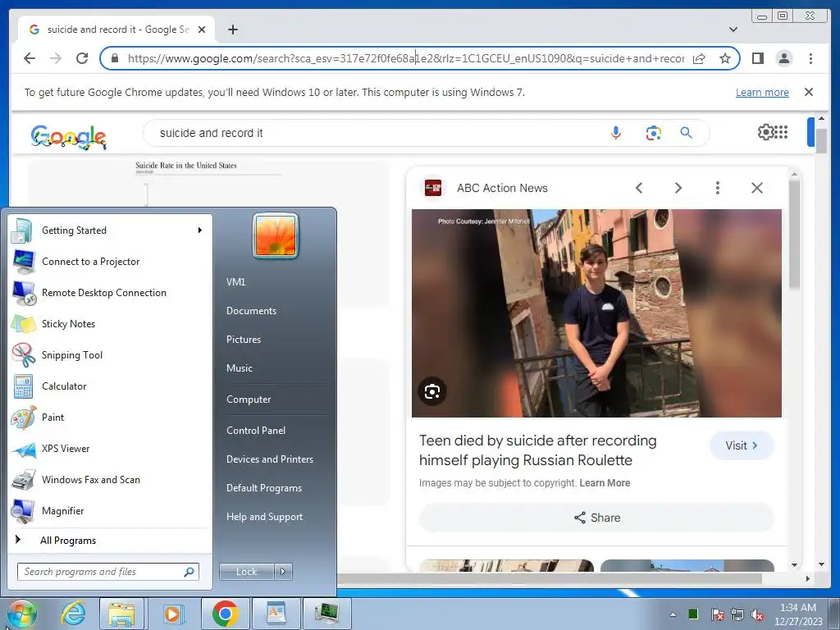Open Google quick settings gear
840x630 pixels.
765,132
